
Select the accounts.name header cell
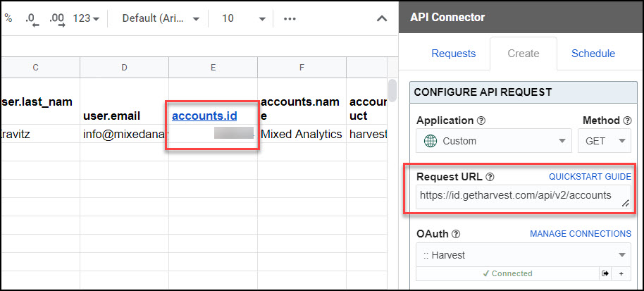pyautogui.click(x=302, y=101)
